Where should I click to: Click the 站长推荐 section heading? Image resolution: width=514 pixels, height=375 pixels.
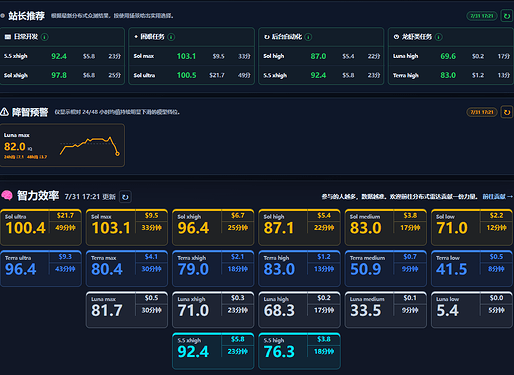coord(27,16)
